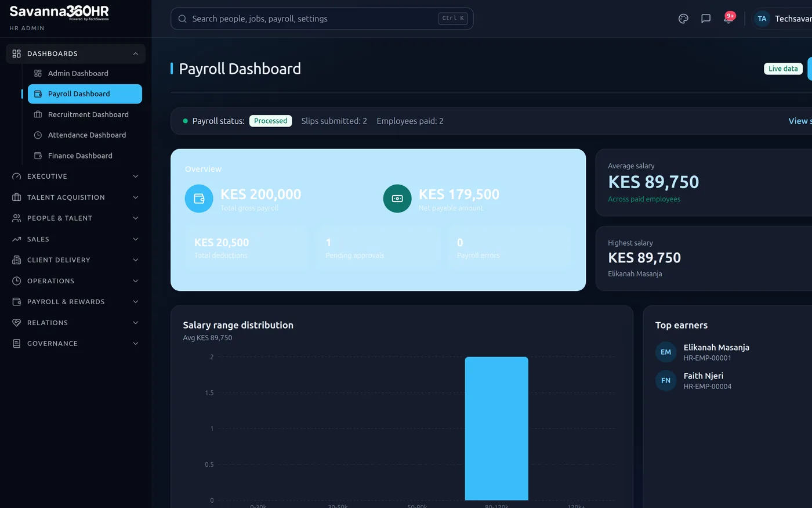
Task: Click the 80-120k salary range bar
Action: tap(496, 428)
